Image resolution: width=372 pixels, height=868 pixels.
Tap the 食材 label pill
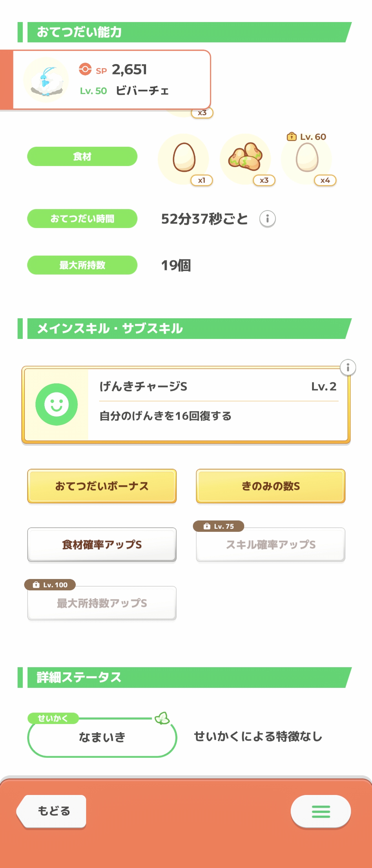[82, 156]
